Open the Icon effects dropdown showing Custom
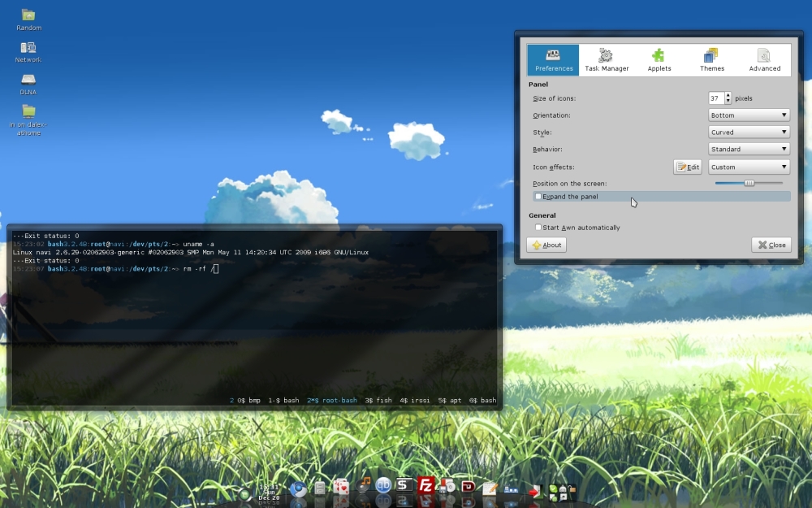 pyautogui.click(x=749, y=167)
